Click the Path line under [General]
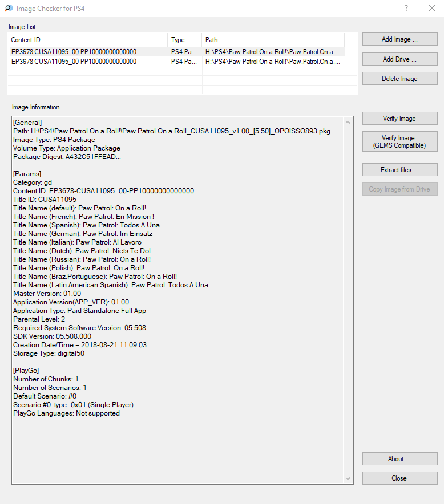Viewport: 444px width, 504px height. click(172, 131)
